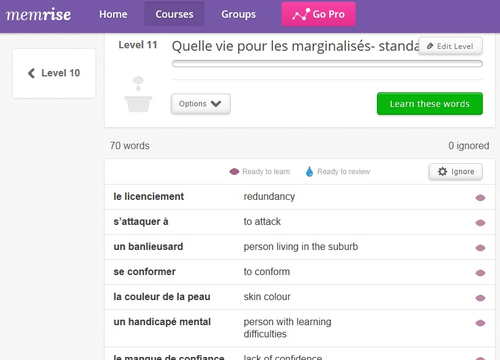This screenshot has width=500, height=360.
Task: Open the Home menu item
Action: click(113, 14)
